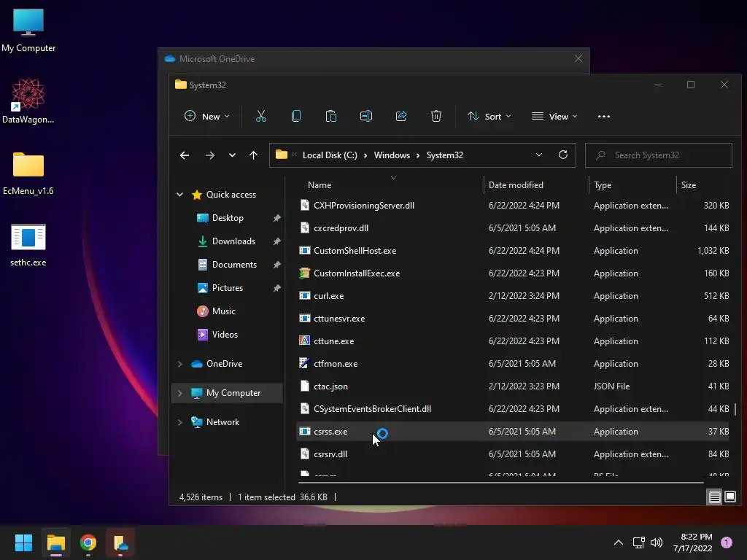
Task: Click in the Search System32 box
Action: 659,155
